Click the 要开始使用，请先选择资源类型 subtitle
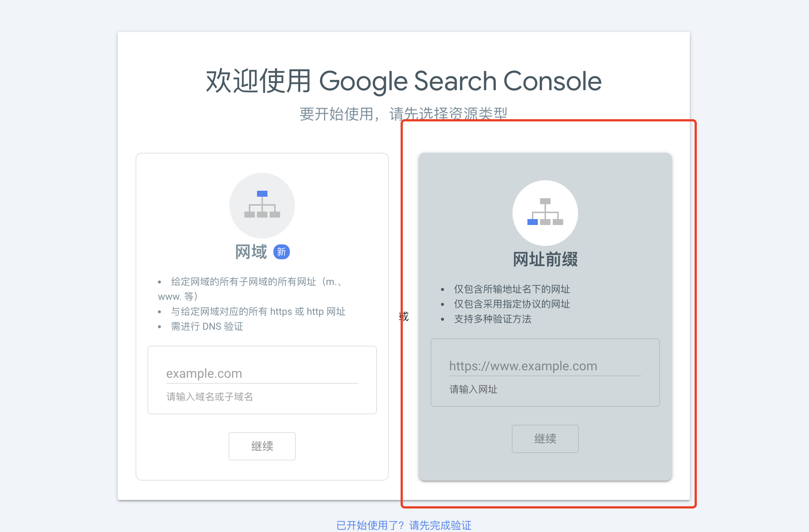809x532 pixels. (x=404, y=114)
